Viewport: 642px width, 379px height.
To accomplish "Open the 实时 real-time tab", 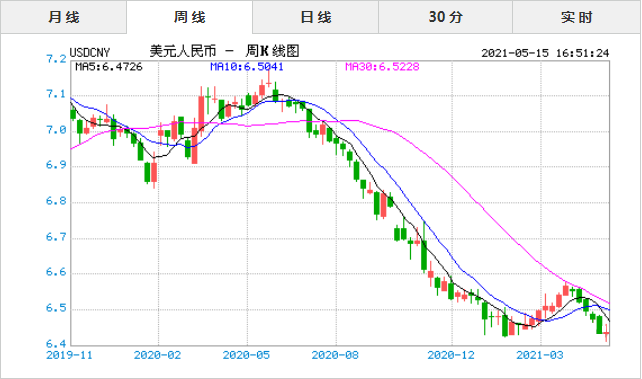I will pos(576,17).
